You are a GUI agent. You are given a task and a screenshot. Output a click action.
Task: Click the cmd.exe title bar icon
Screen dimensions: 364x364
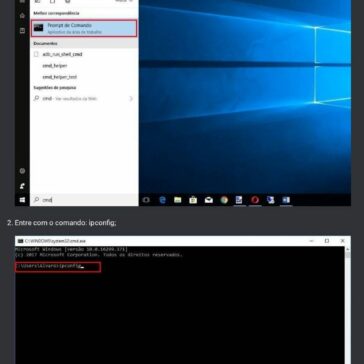[x=21, y=241]
